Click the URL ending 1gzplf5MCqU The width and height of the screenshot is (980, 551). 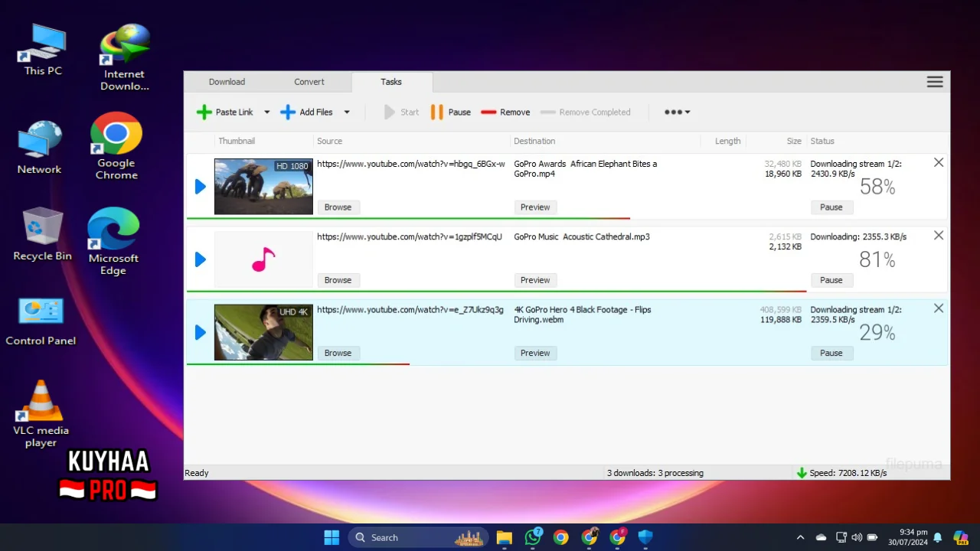pyautogui.click(x=410, y=236)
